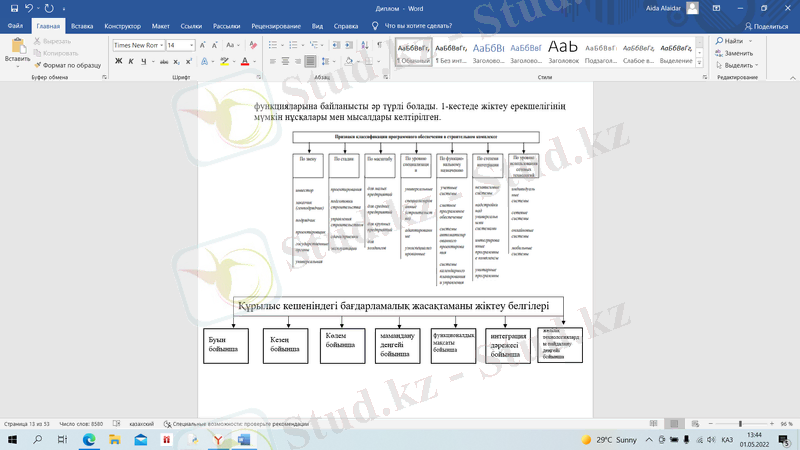Increase paragraph indent
The height and width of the screenshot is (450, 800).
(349, 45)
